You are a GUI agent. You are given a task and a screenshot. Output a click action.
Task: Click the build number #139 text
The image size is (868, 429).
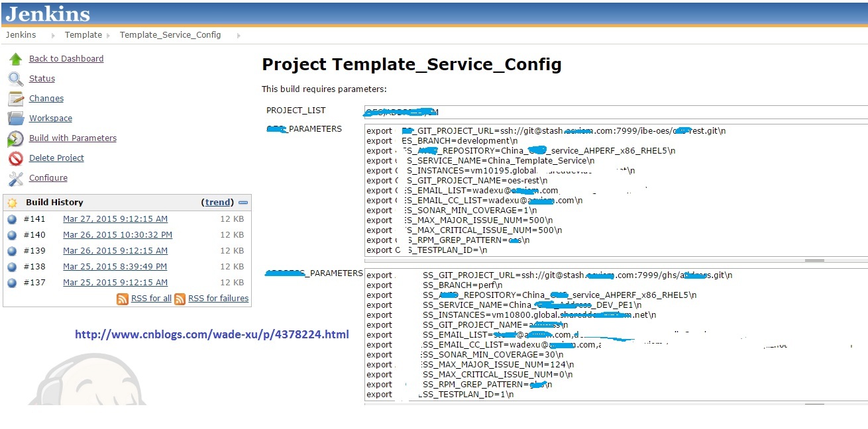(x=34, y=251)
